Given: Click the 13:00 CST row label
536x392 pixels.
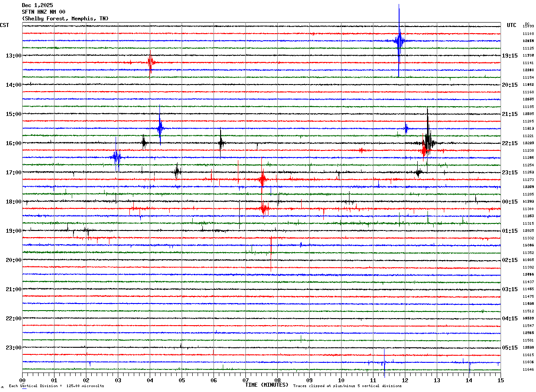Looking at the screenshot, I should pos(14,56).
